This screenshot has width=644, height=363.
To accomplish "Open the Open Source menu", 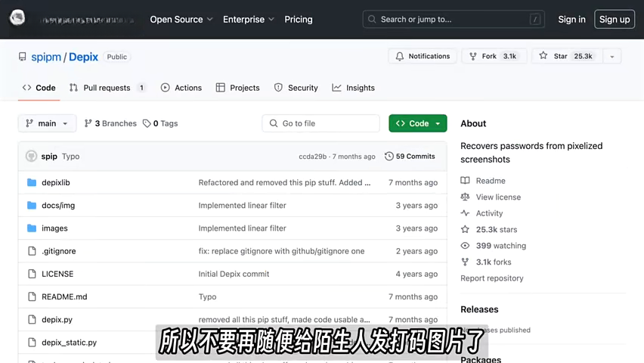I will point(181,20).
